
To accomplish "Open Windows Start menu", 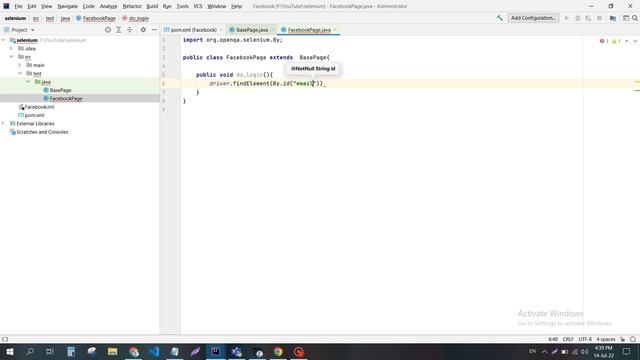I will coord(9,351).
